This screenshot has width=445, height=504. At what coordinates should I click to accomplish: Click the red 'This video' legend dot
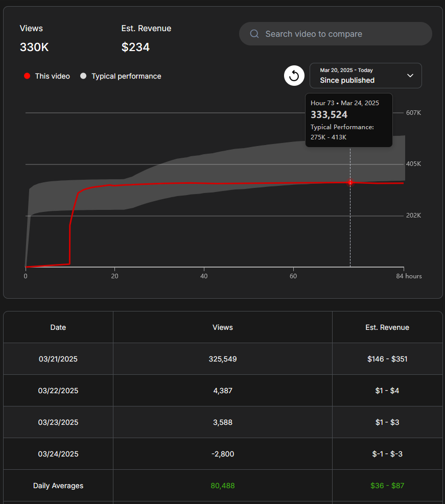(x=27, y=76)
